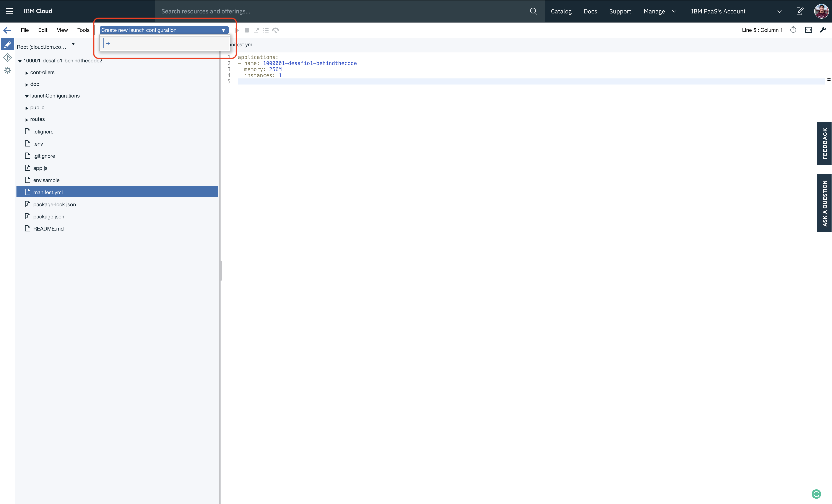This screenshot has height=504, width=832.
Task: Click the Catalog link in header
Action: [561, 11]
